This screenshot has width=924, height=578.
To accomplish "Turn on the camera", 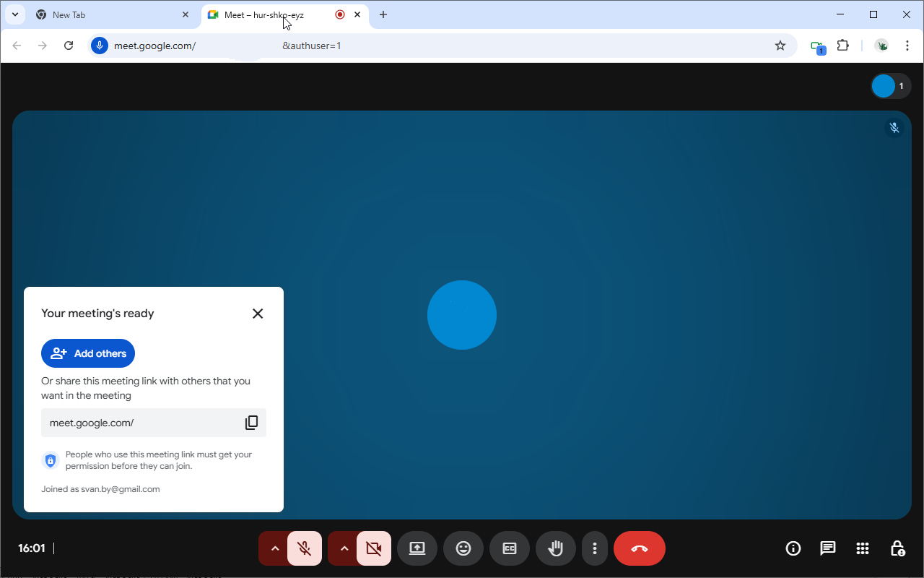I will (373, 548).
